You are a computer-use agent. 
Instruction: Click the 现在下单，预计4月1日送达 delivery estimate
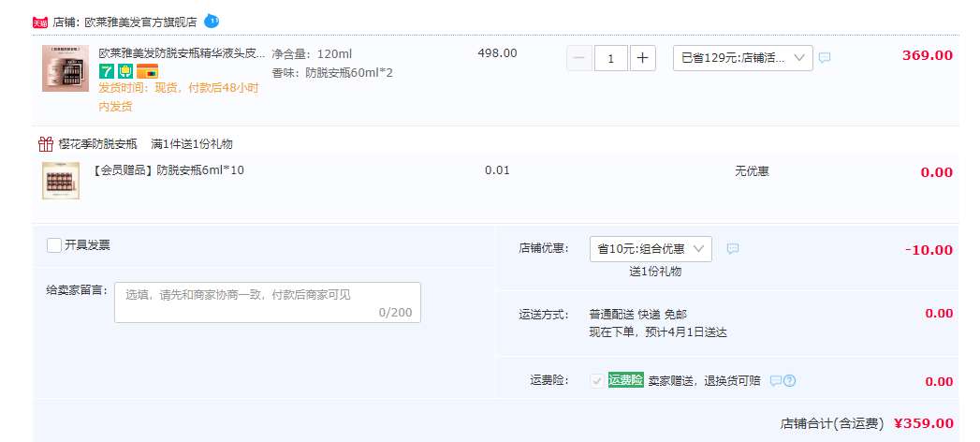(658, 332)
